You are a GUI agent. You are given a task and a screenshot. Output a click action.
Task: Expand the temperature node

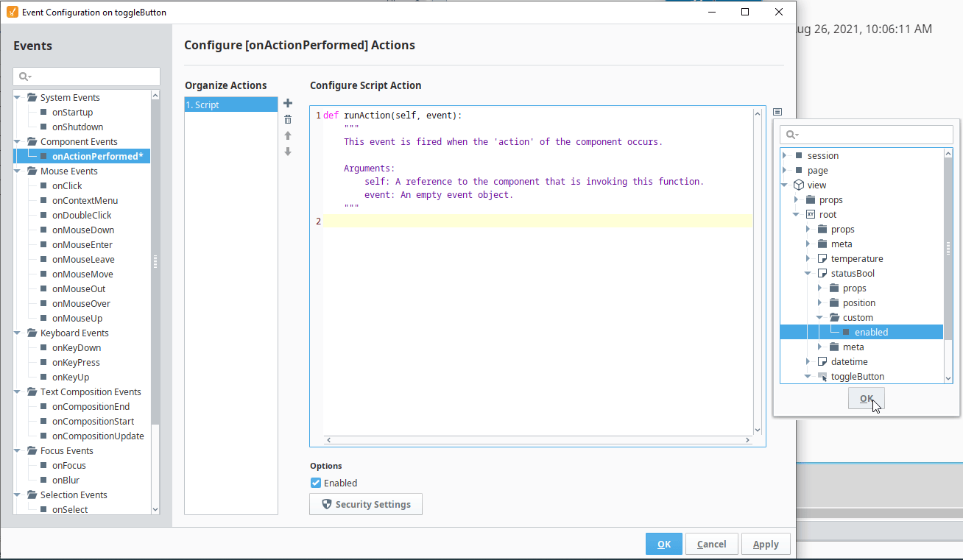[808, 259]
